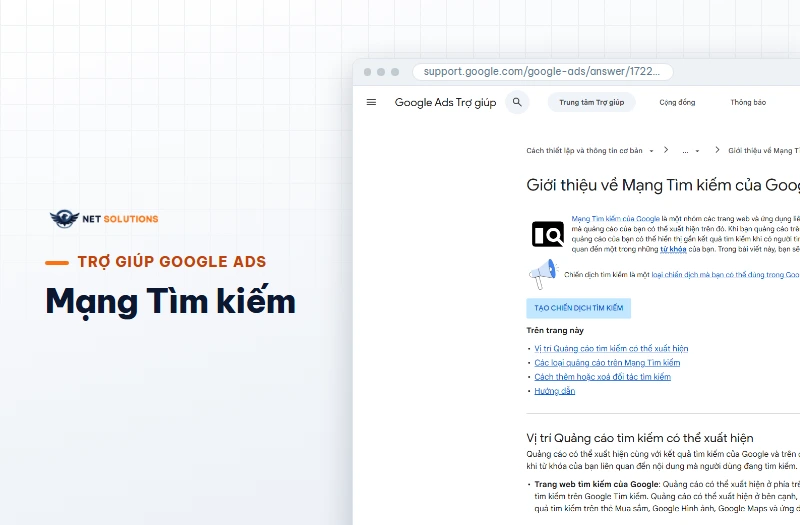Click the từ khóa link
800x525 pixels.
[x=673, y=249]
